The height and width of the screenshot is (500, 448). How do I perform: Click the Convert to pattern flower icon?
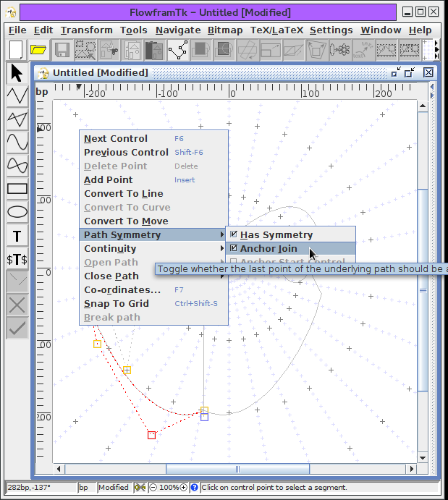[x=340, y=50]
